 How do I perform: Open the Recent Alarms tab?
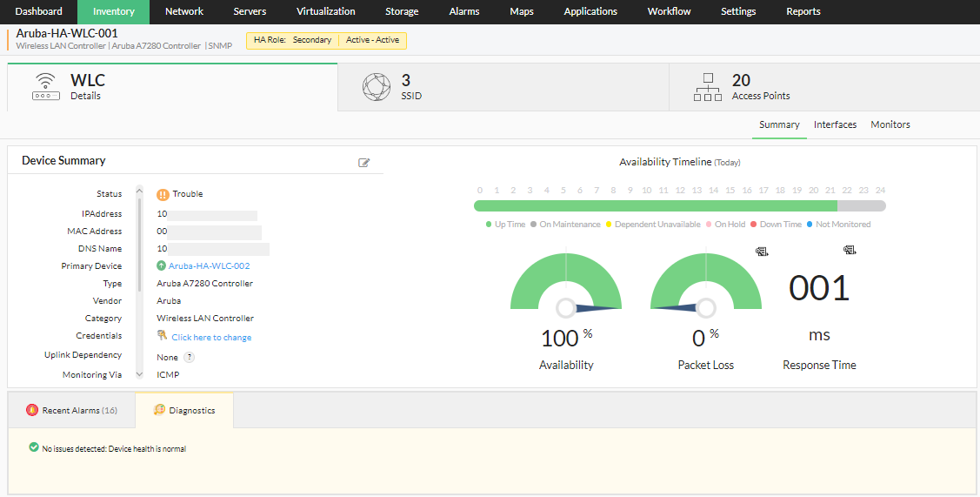71,410
